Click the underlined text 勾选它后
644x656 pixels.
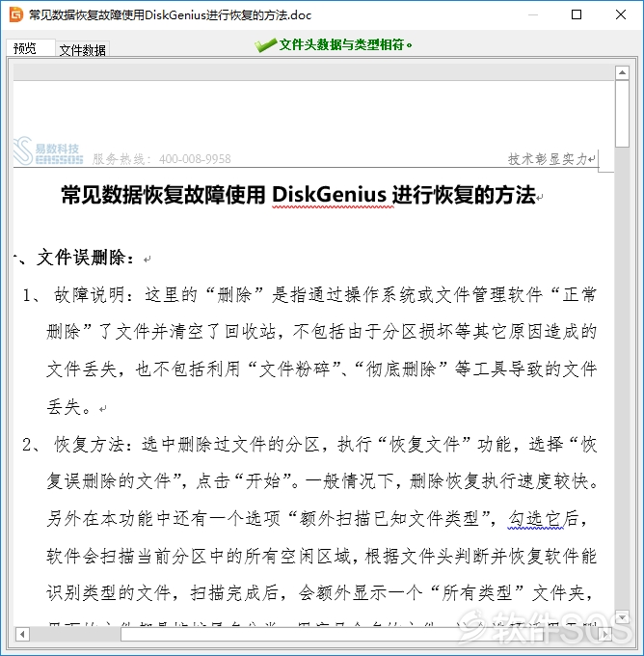pyautogui.click(x=543, y=519)
